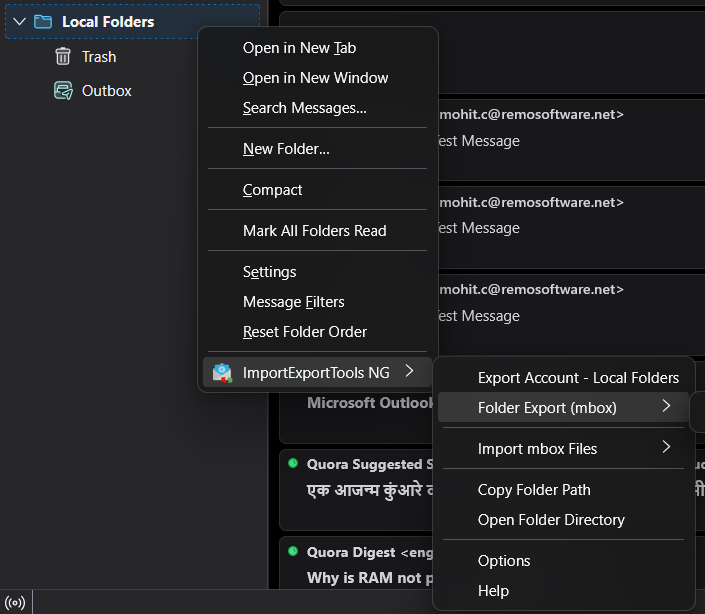This screenshot has height=614, width=705.
Task: Choose Open in New Window
Action: click(x=318, y=78)
